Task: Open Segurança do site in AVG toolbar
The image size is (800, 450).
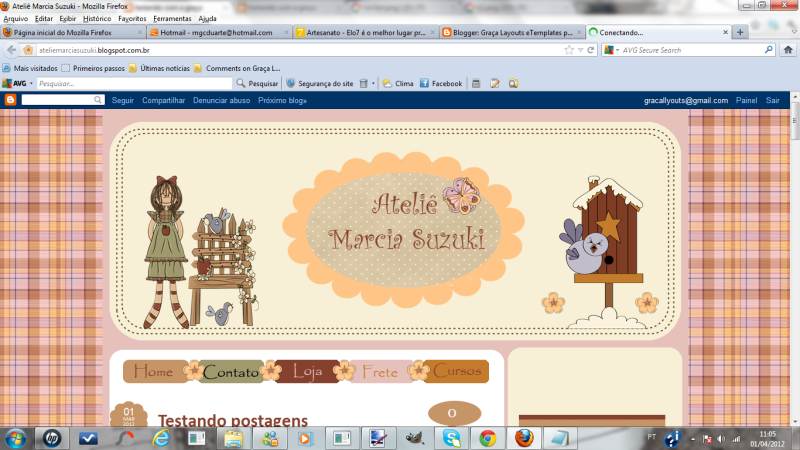Action: [320, 83]
